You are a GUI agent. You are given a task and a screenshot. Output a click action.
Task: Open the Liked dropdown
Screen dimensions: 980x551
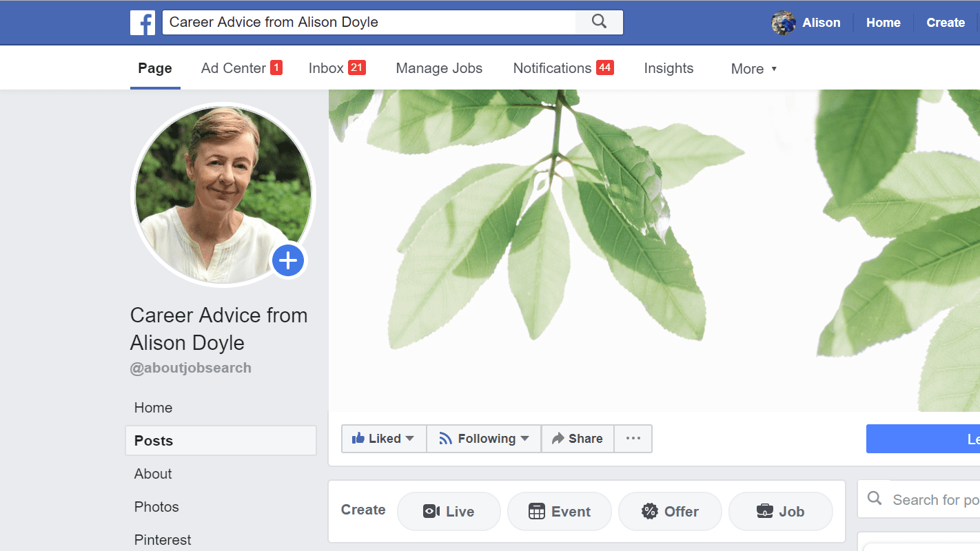(x=383, y=439)
